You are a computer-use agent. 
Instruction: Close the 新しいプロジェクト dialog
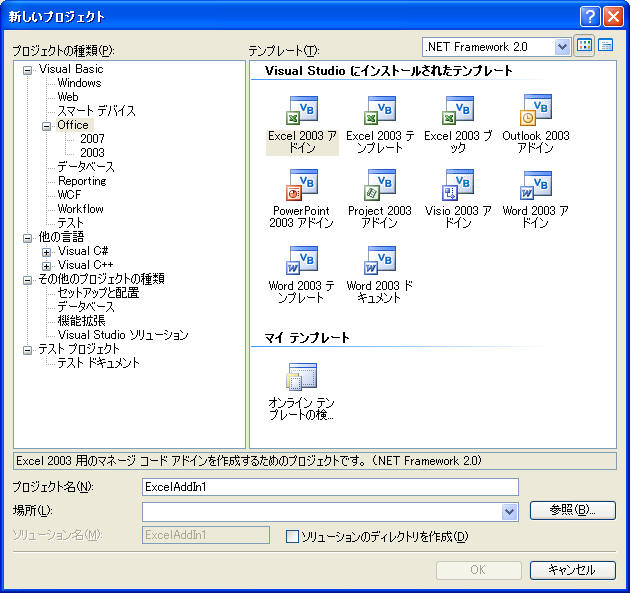click(614, 16)
